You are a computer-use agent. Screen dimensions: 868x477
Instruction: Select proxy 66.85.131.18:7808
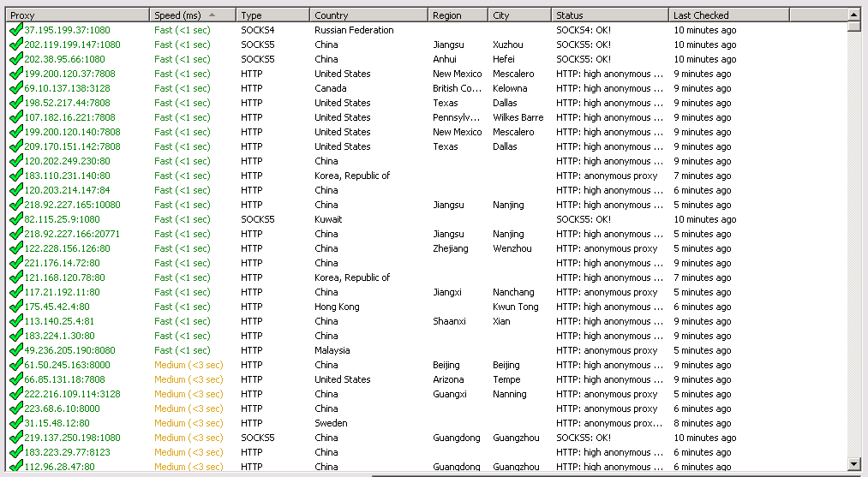tap(65, 379)
